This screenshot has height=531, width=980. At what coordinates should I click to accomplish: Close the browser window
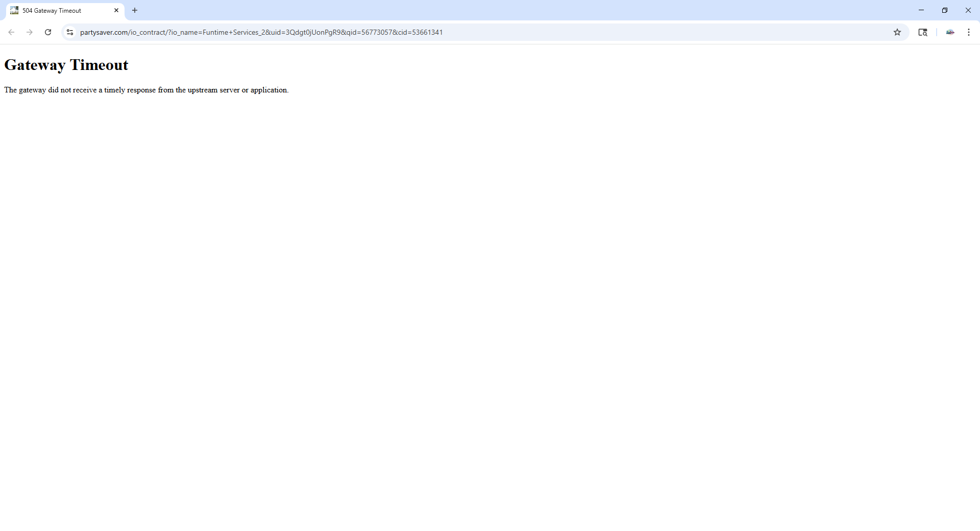[x=968, y=10]
